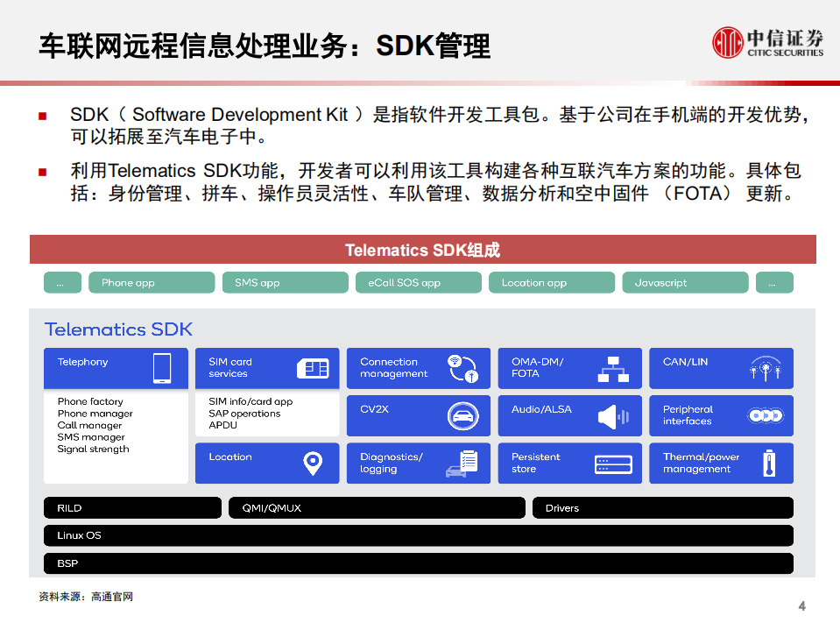This screenshot has width=840, height=630.
Task: Click the red Telematics SDK组成 banner
Action: (423, 250)
